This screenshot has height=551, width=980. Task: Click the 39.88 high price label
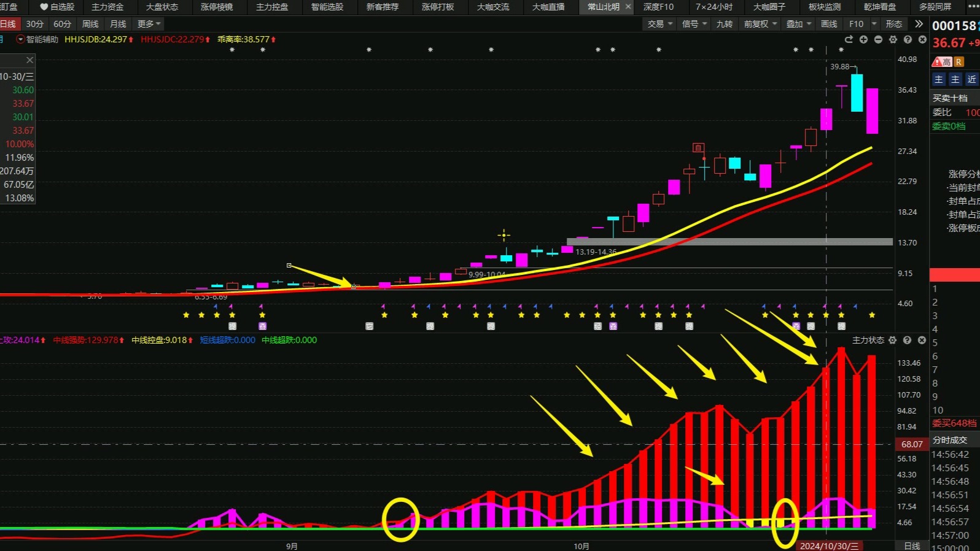point(840,67)
